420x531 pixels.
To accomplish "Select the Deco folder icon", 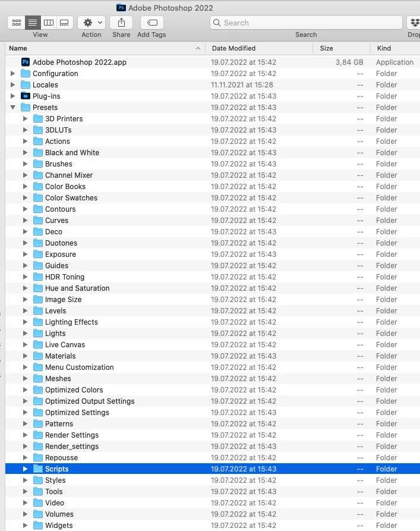I will coord(38,232).
